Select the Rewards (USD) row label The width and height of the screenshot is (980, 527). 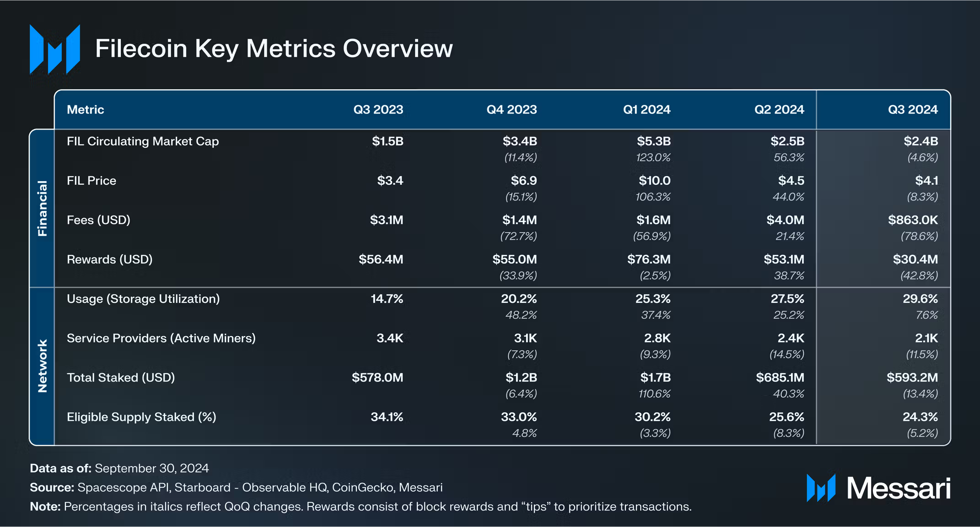click(x=109, y=259)
